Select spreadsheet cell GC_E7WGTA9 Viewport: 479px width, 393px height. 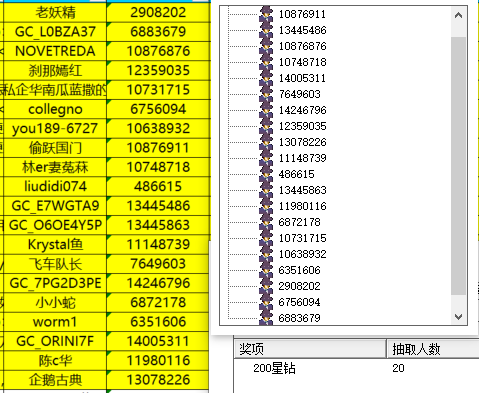coord(55,206)
